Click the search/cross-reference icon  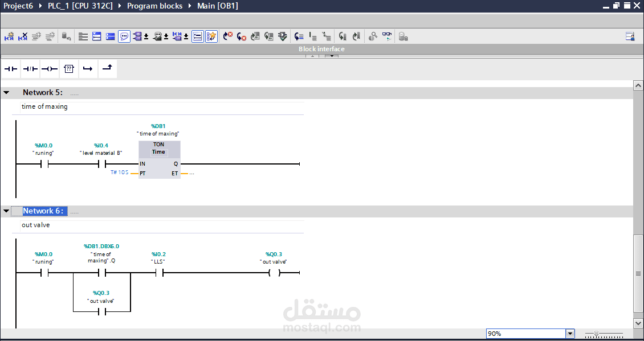[373, 36]
